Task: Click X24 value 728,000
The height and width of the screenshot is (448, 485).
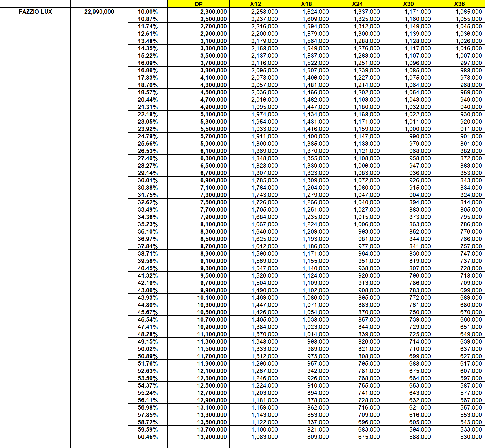Action: tap(357, 400)
